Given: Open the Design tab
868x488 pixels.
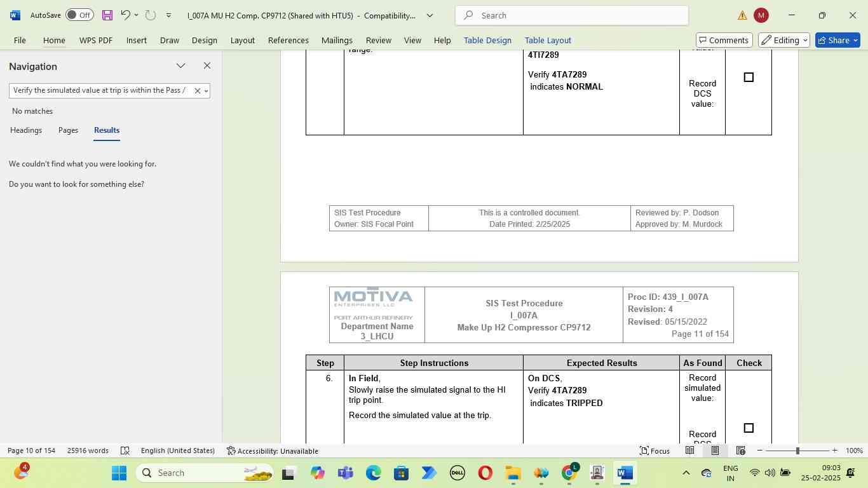Looking at the screenshot, I should (205, 40).
